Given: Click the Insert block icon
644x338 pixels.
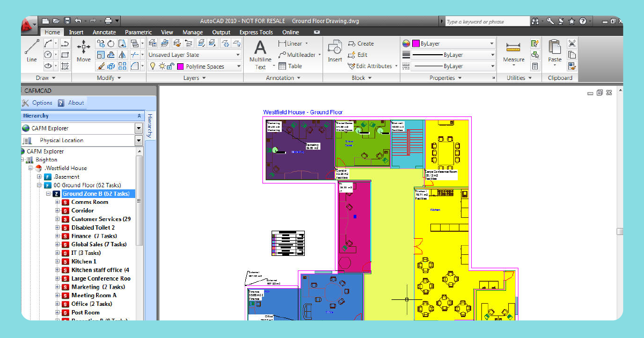Looking at the screenshot, I should (x=335, y=50).
